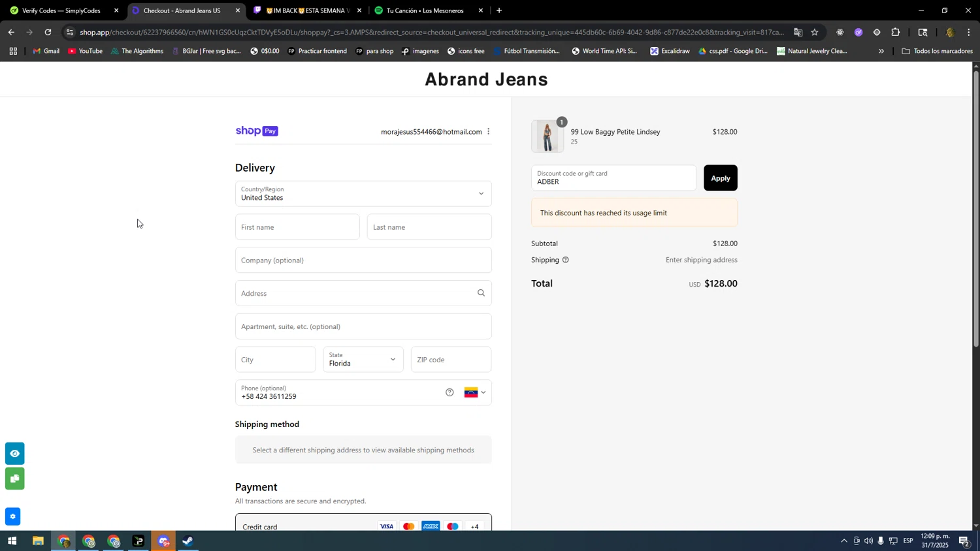Click the 99 Low Baggy Petite Lindsey thumbnail
The height and width of the screenshot is (551, 980).
(547, 136)
